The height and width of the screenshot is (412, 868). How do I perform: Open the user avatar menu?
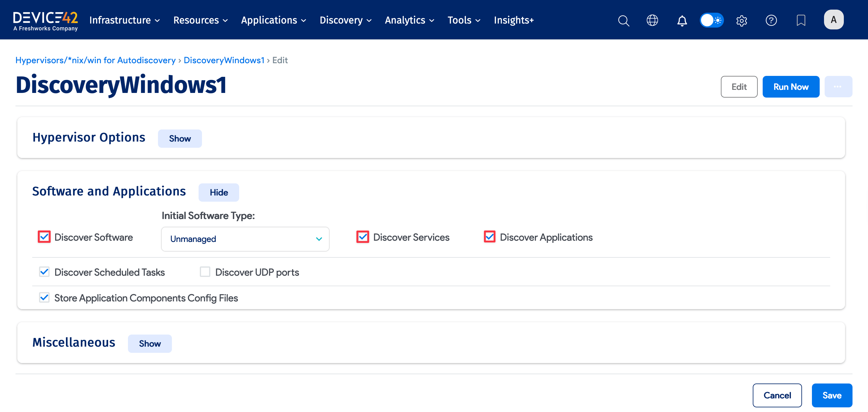tap(834, 19)
